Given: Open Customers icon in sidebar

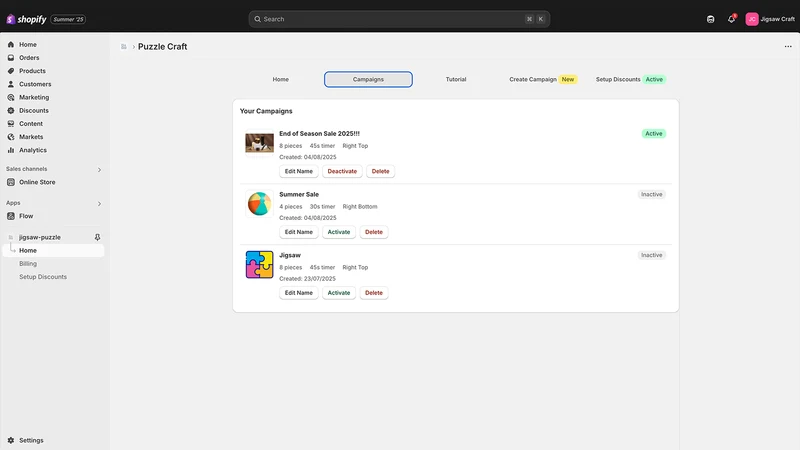Looking at the screenshot, I should click(x=11, y=84).
